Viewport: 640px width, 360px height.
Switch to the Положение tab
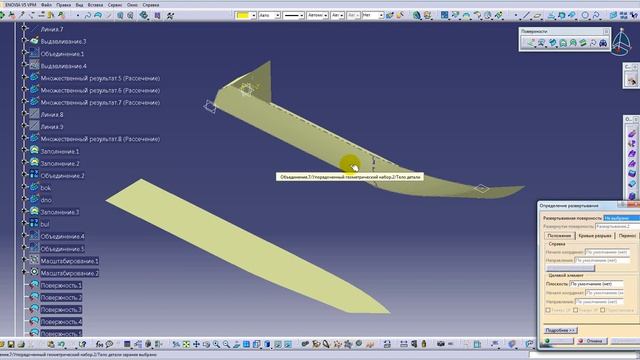(x=559, y=236)
